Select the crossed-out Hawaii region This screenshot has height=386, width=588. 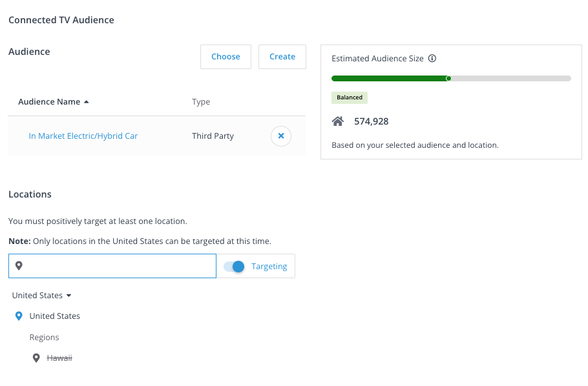click(59, 358)
